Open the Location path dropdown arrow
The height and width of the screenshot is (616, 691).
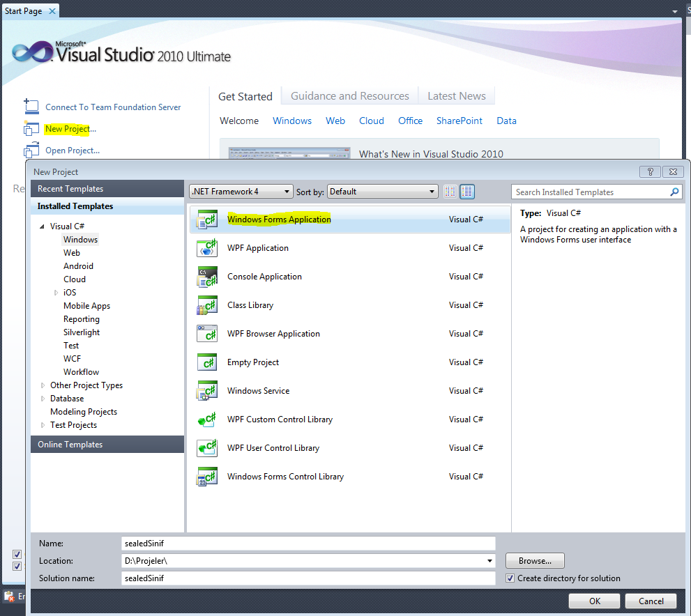[489, 561]
